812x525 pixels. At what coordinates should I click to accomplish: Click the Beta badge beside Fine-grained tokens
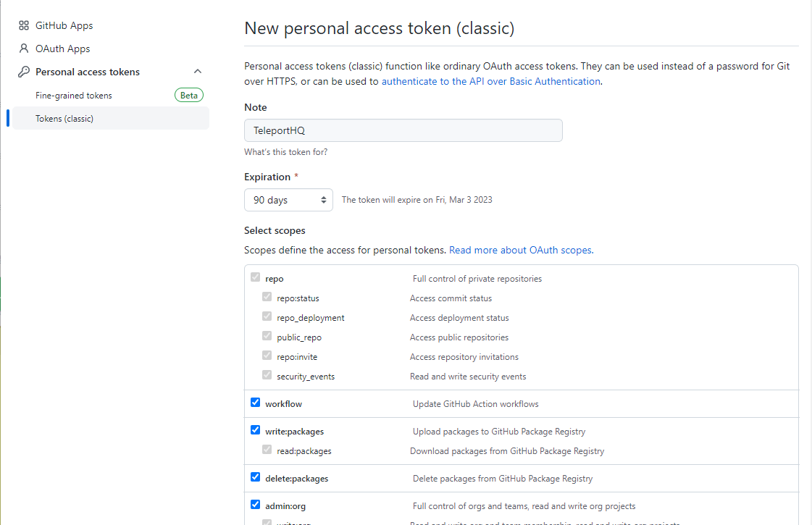pos(189,96)
